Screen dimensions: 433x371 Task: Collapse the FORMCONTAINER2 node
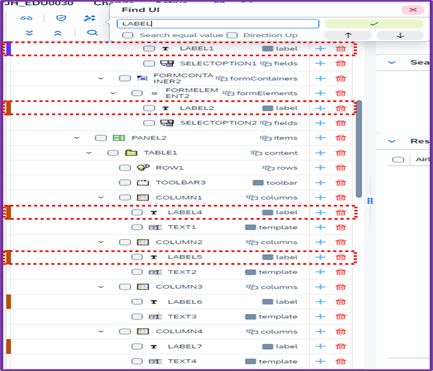101,79
